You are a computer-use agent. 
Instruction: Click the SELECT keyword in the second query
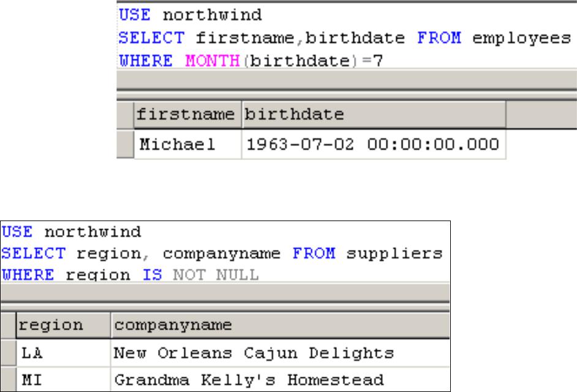pyautogui.click(x=34, y=254)
